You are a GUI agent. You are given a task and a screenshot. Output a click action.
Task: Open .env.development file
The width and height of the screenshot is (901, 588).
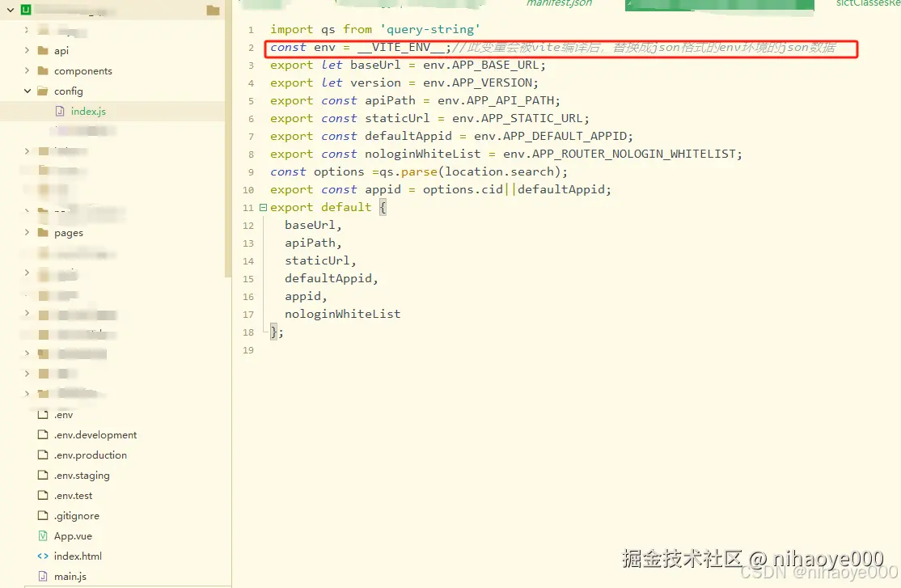95,434
